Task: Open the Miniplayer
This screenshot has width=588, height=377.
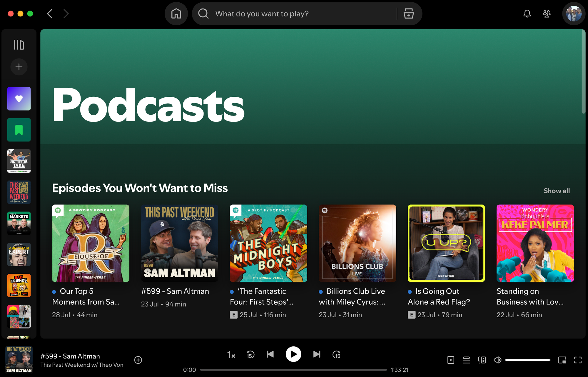Action: tap(562, 360)
